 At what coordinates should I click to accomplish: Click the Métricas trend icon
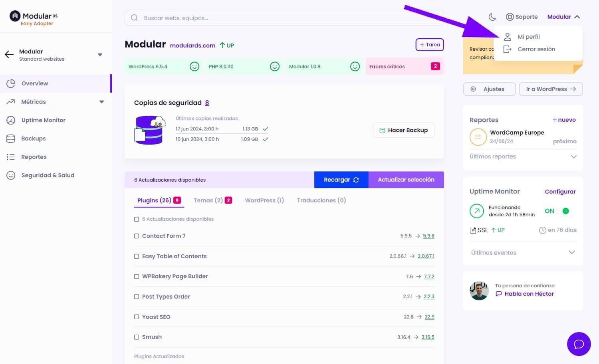(x=11, y=102)
